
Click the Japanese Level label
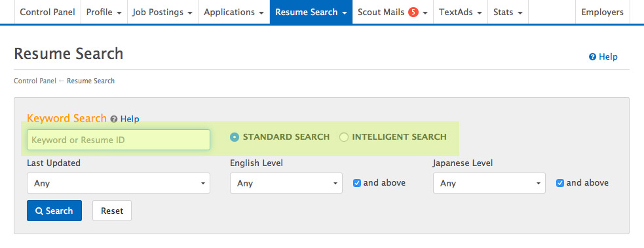[463, 163]
